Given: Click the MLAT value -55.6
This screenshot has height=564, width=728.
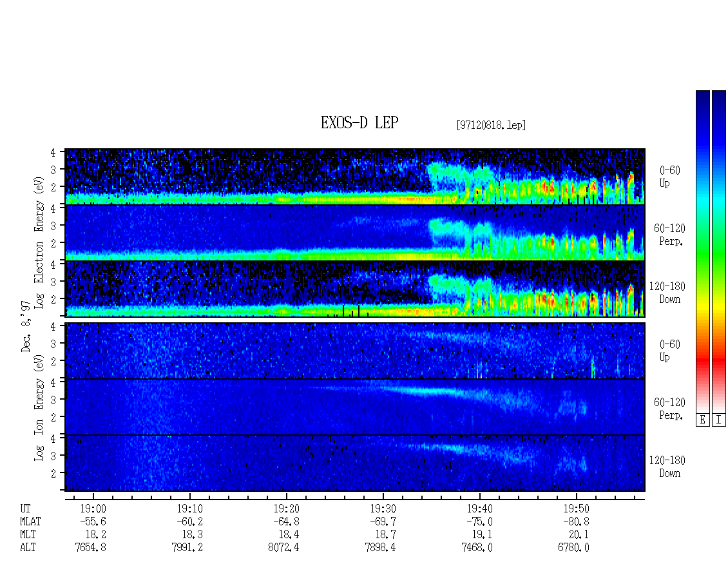Looking at the screenshot, I should pos(93,521).
